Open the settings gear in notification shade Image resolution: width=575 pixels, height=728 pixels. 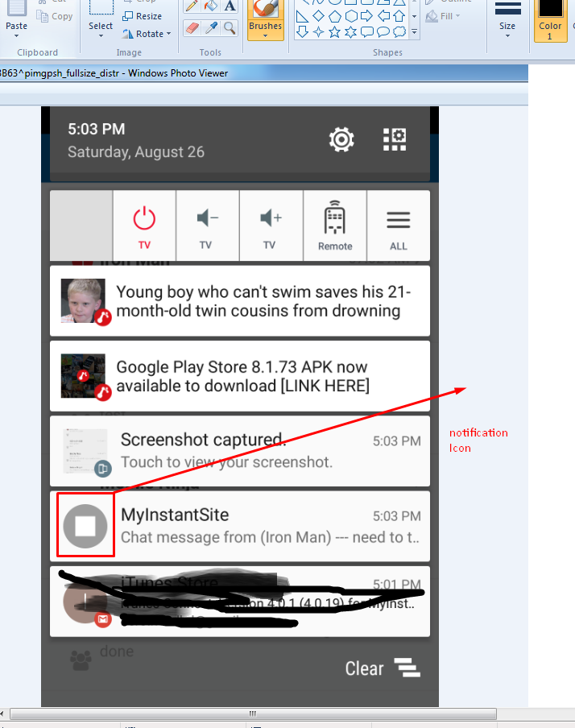341,139
